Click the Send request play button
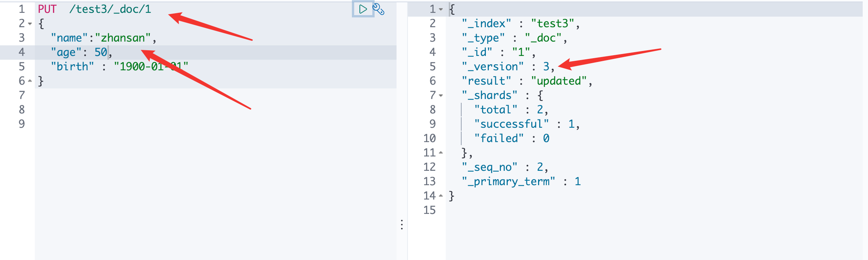This screenshot has height=260, width=868. [x=362, y=9]
